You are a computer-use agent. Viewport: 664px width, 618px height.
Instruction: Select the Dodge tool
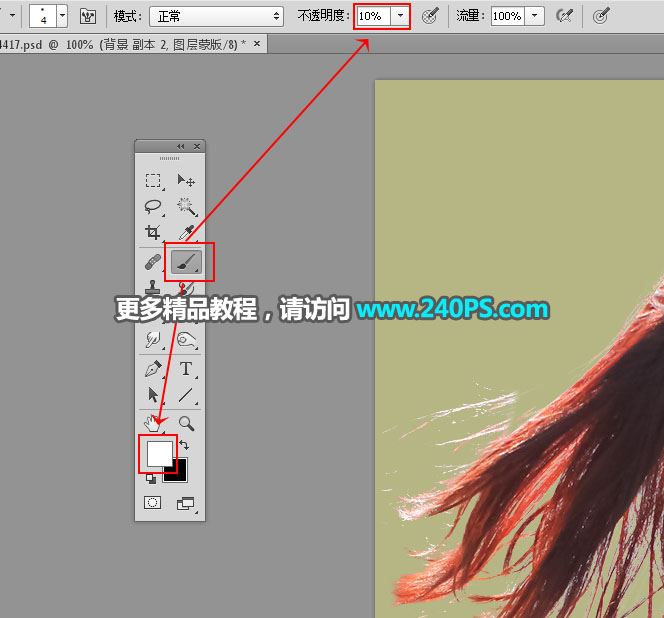(186, 340)
